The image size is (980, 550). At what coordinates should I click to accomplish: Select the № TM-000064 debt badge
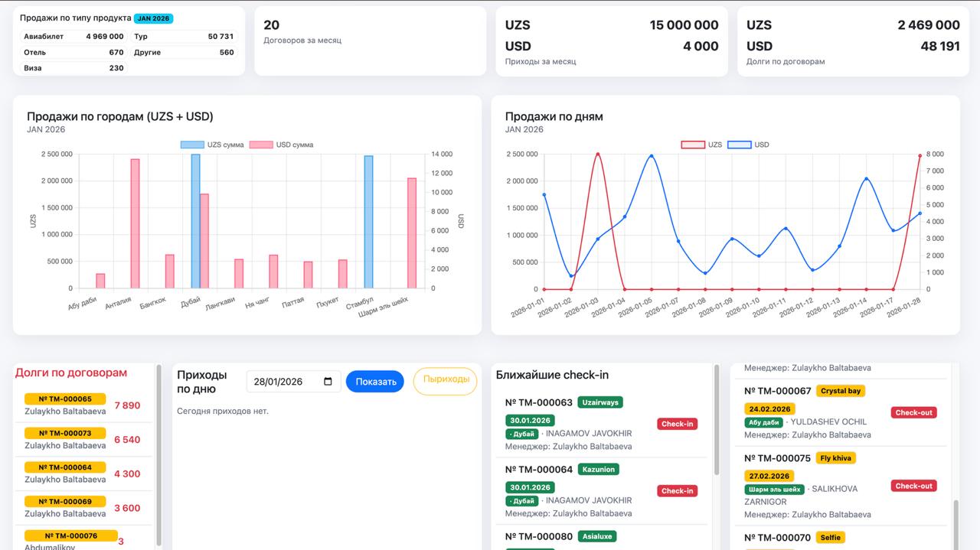(65, 467)
